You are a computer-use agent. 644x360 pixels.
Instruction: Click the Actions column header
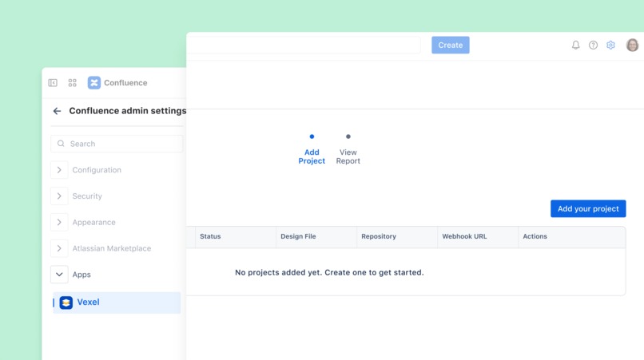pos(572,236)
